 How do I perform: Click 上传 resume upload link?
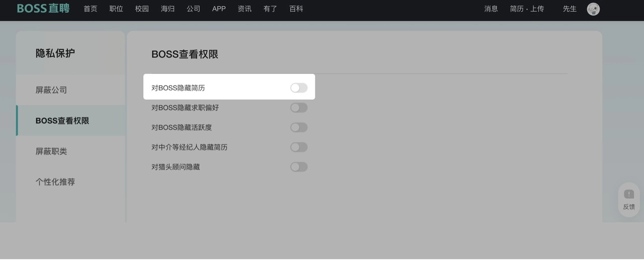tap(537, 9)
